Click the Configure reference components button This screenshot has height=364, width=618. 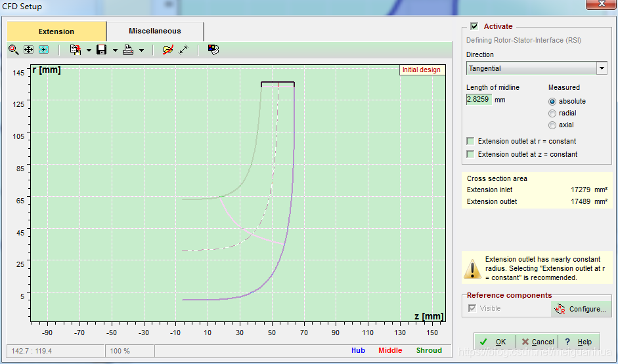(581, 309)
